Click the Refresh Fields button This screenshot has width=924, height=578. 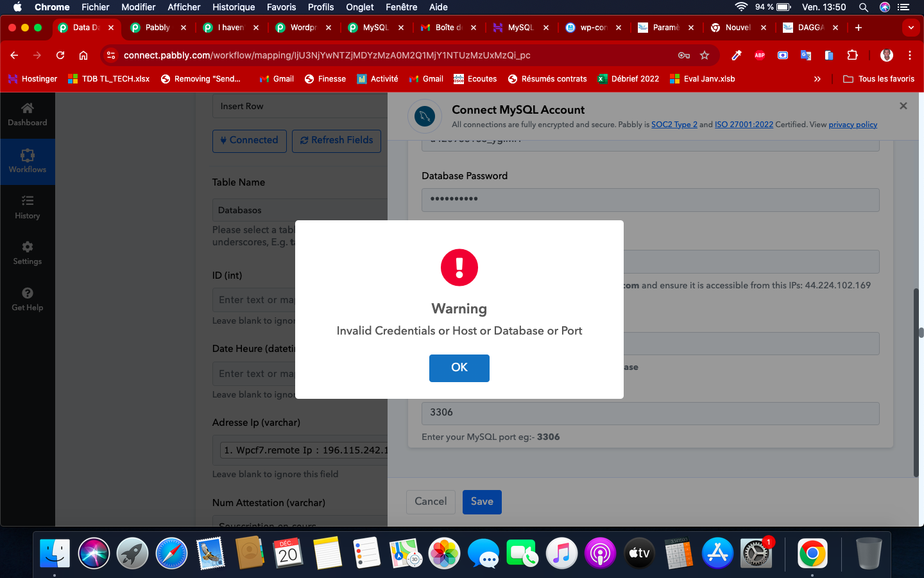(336, 141)
